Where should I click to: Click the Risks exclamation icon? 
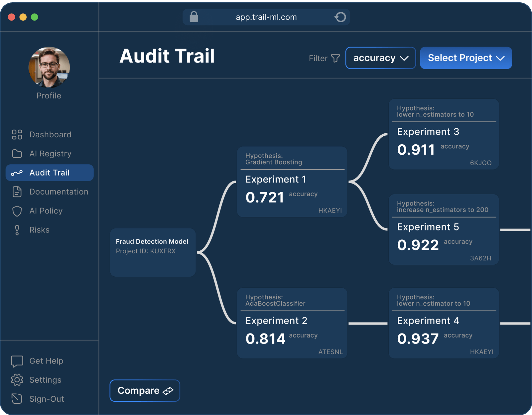pos(17,230)
